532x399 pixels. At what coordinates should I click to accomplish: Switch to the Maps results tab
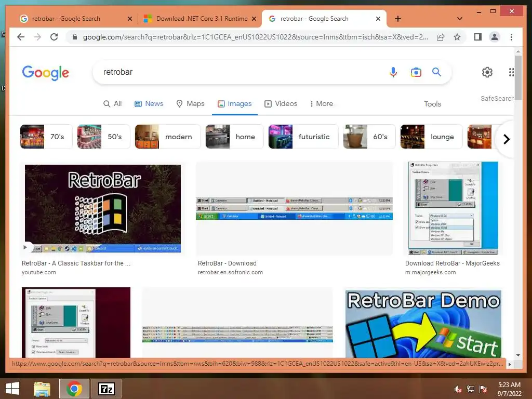(190, 104)
